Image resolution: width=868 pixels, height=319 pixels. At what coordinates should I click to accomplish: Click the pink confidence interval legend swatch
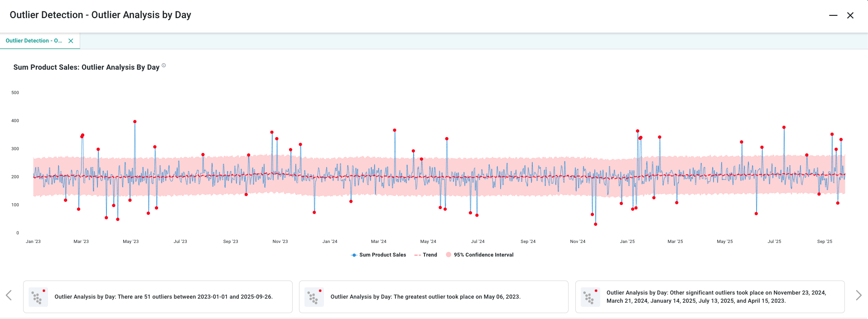pos(448,255)
